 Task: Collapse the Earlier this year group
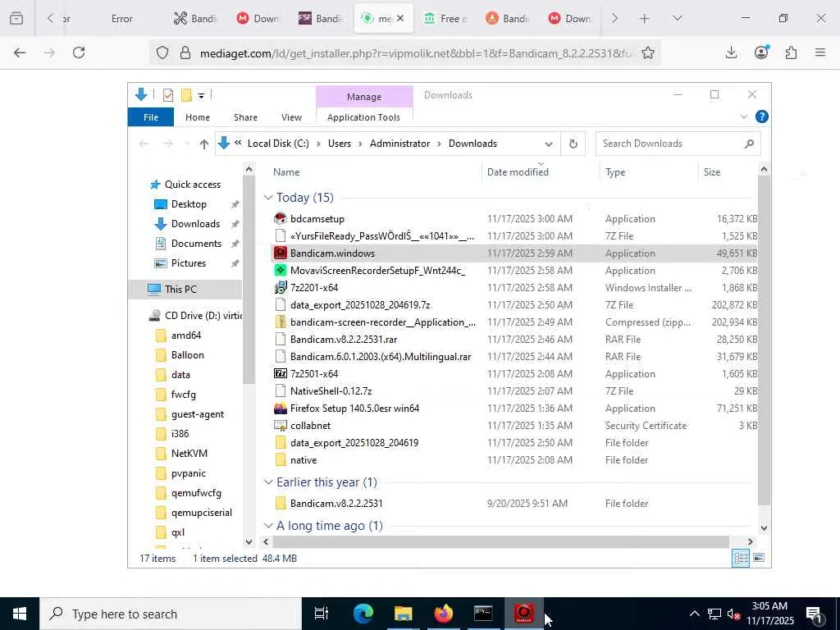click(x=268, y=482)
